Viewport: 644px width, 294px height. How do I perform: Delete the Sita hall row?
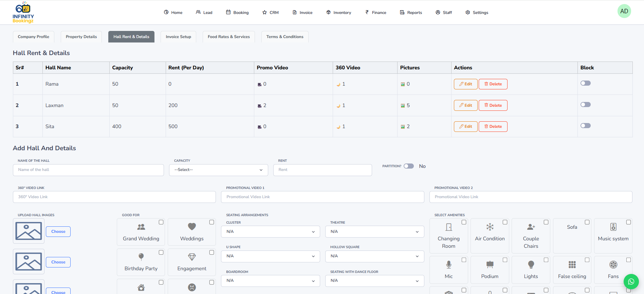coord(493,126)
